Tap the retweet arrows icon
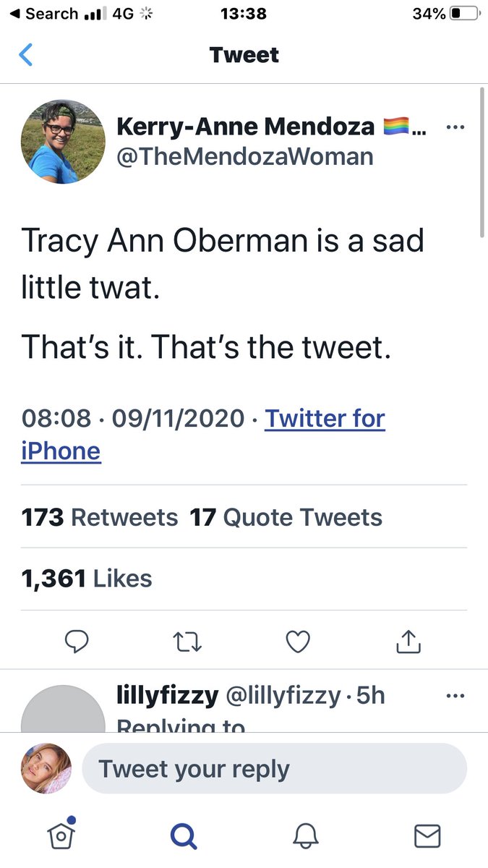 (x=187, y=640)
